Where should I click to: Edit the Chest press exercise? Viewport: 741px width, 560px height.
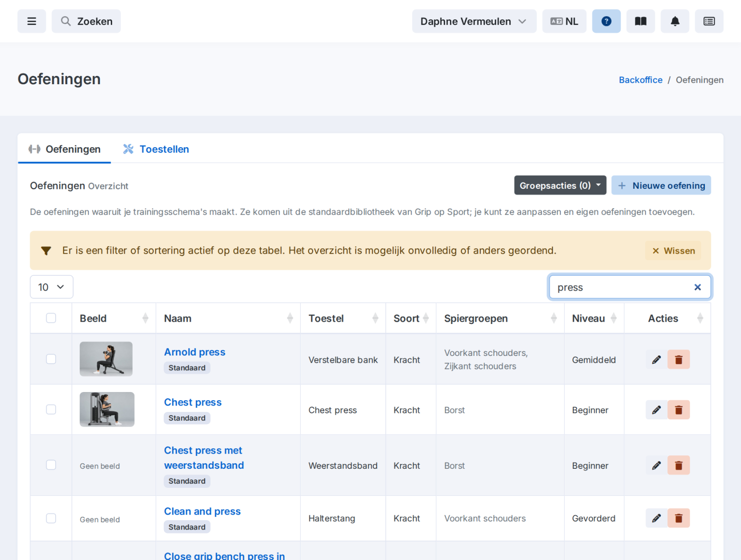pos(656,410)
